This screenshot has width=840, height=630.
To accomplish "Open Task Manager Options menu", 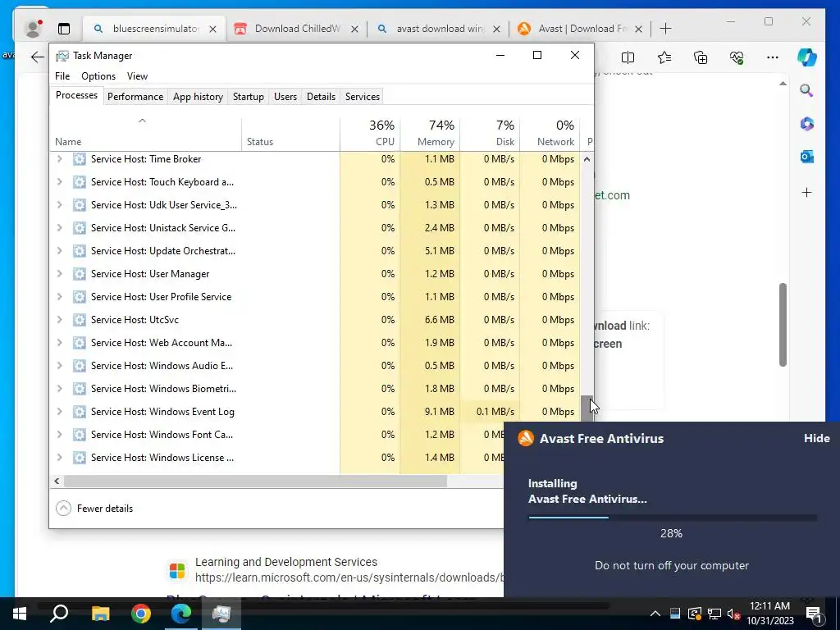I will coord(98,76).
